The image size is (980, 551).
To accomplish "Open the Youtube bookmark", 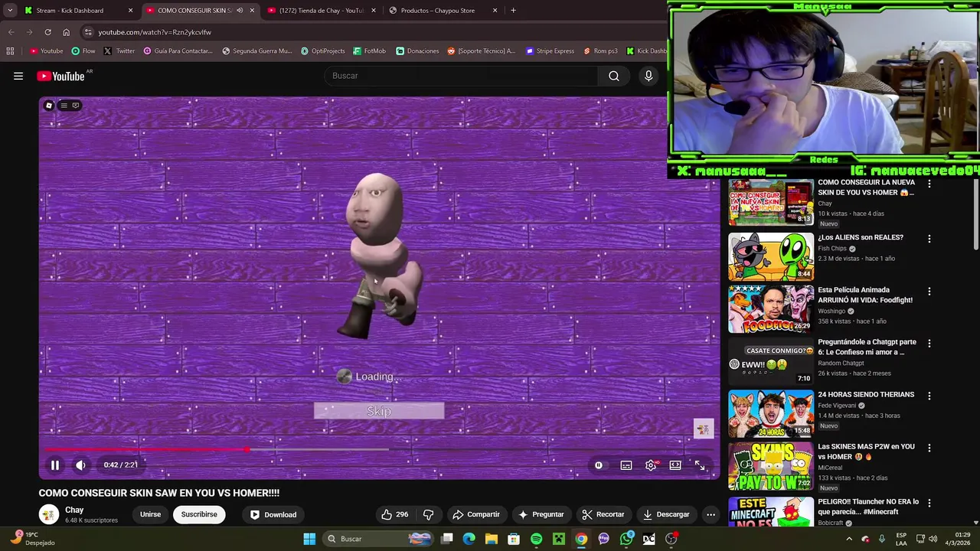I will (x=47, y=51).
